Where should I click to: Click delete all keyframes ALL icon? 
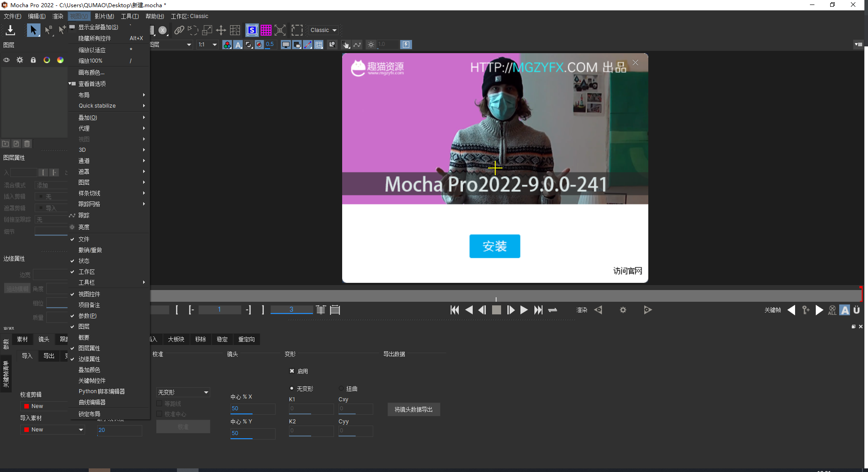832,310
